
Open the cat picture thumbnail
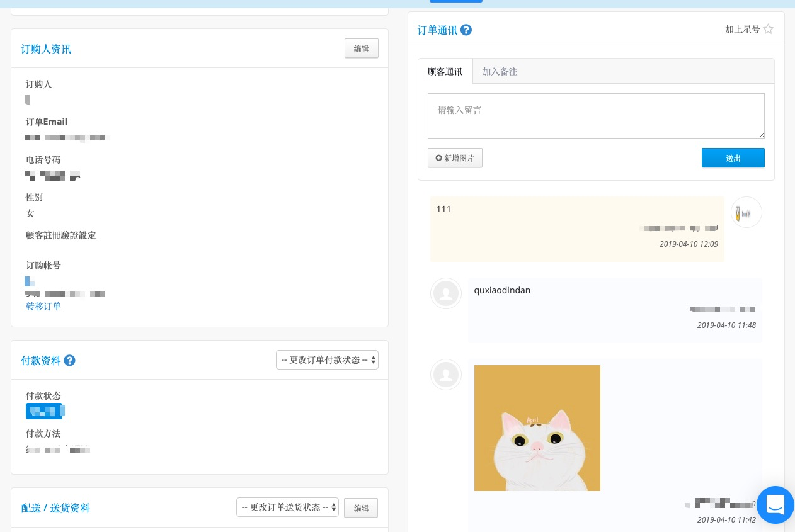coord(537,428)
